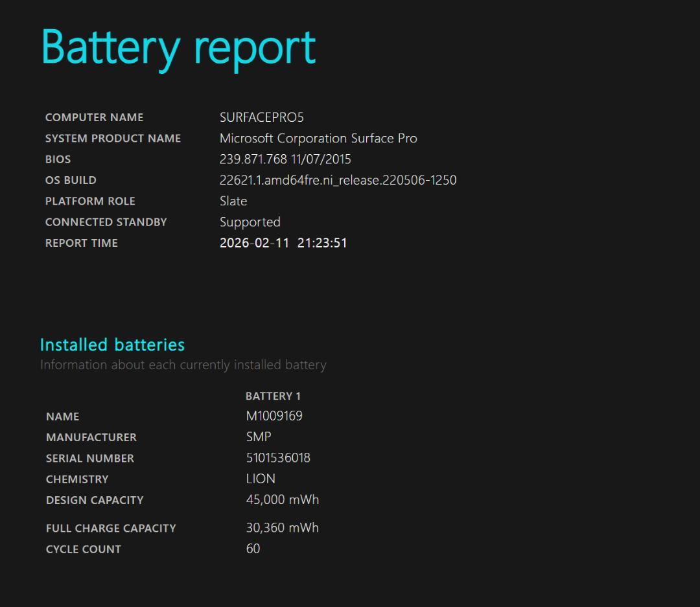Click the cycle count value 60

(253, 549)
